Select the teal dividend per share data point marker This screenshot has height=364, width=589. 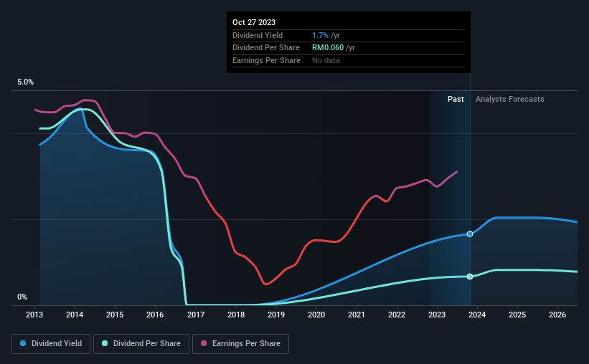click(470, 277)
